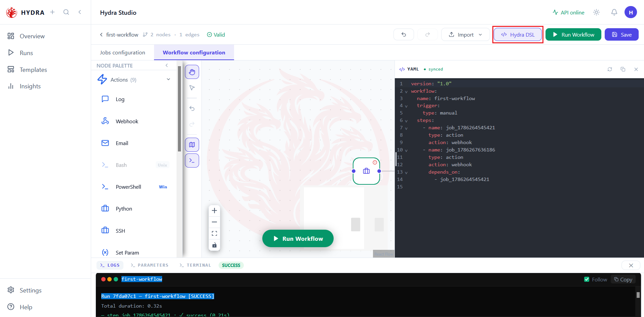Go back using the first-workflow chevron
The height and width of the screenshot is (317, 644).
pyautogui.click(x=101, y=35)
